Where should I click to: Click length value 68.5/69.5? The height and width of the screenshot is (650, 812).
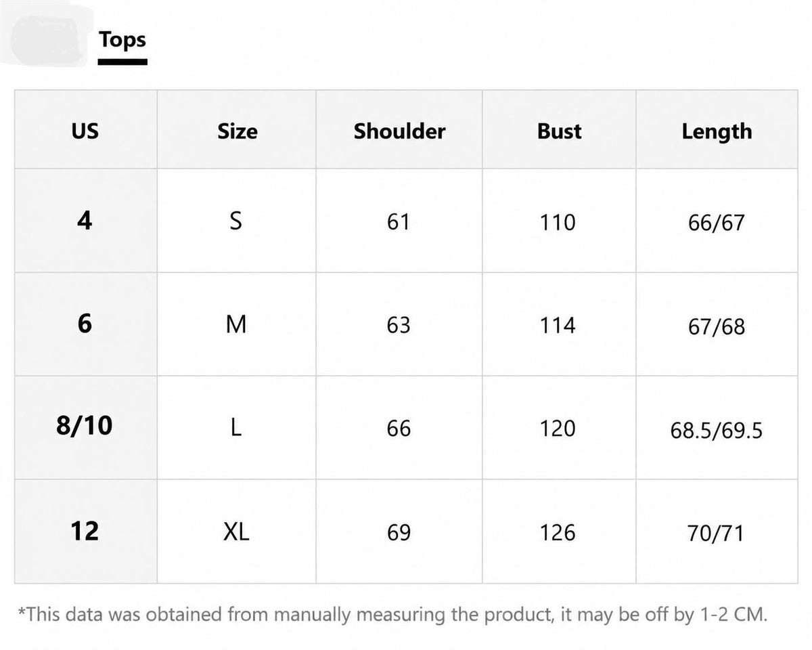[x=717, y=430]
